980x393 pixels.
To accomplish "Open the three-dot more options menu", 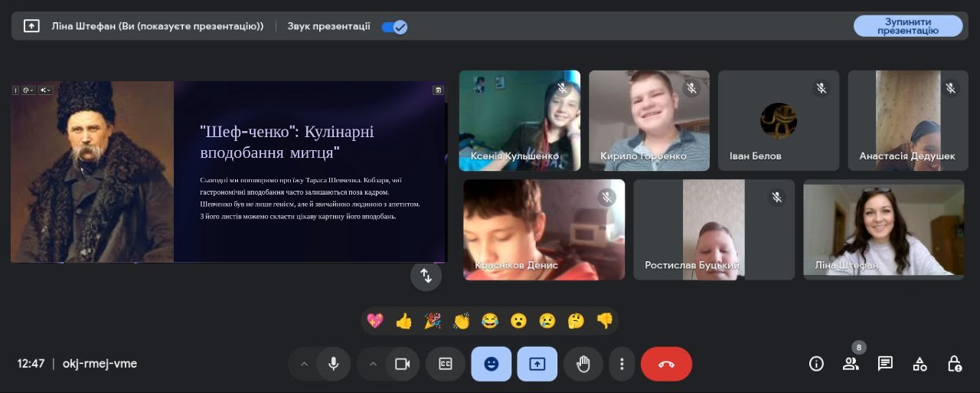I will 622,364.
